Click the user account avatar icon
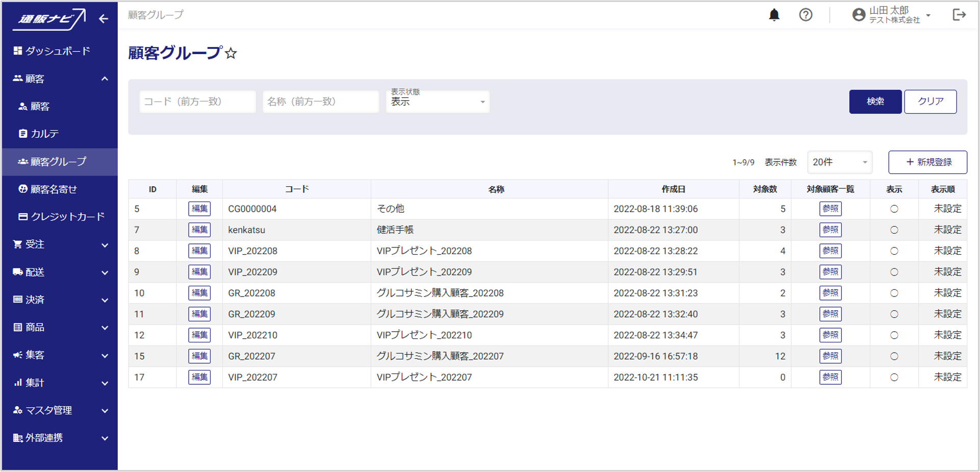Screen dimensions: 980x472 point(859,15)
